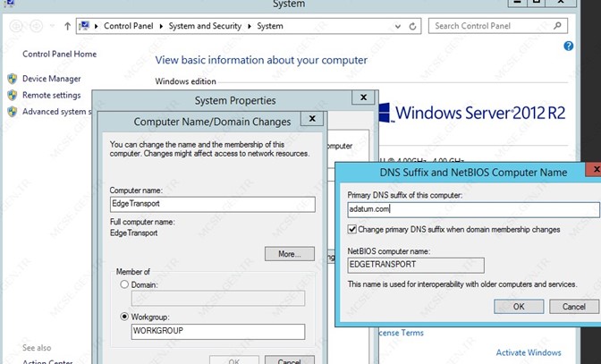Click the computer icon in address bar
Image resolution: width=601 pixels, height=364 pixels.
pyautogui.click(x=84, y=26)
